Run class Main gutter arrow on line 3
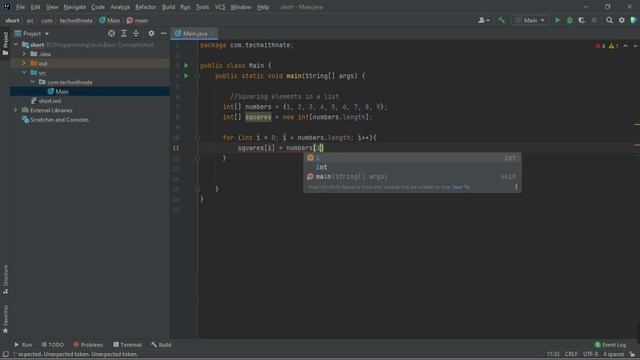Image resolution: width=640 pixels, height=360 pixels. coord(186,65)
